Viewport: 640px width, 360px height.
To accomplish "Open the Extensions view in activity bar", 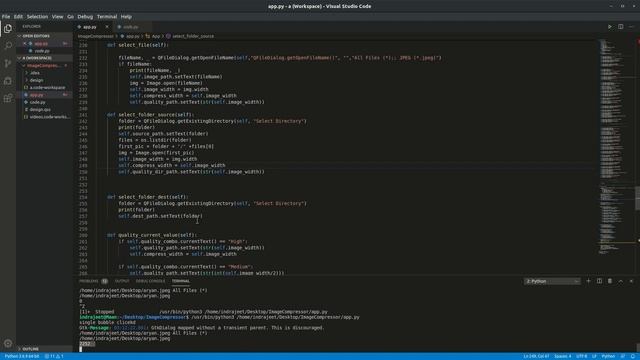I will click(x=8, y=98).
